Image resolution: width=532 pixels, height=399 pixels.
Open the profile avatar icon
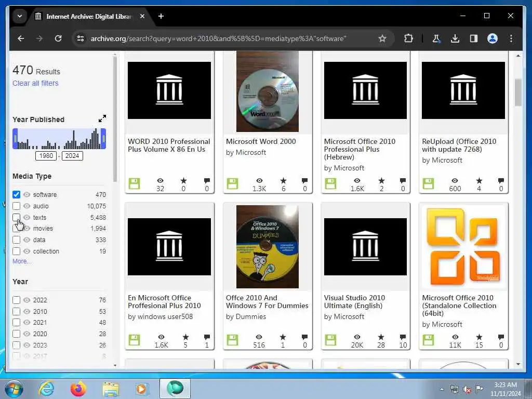click(x=493, y=38)
